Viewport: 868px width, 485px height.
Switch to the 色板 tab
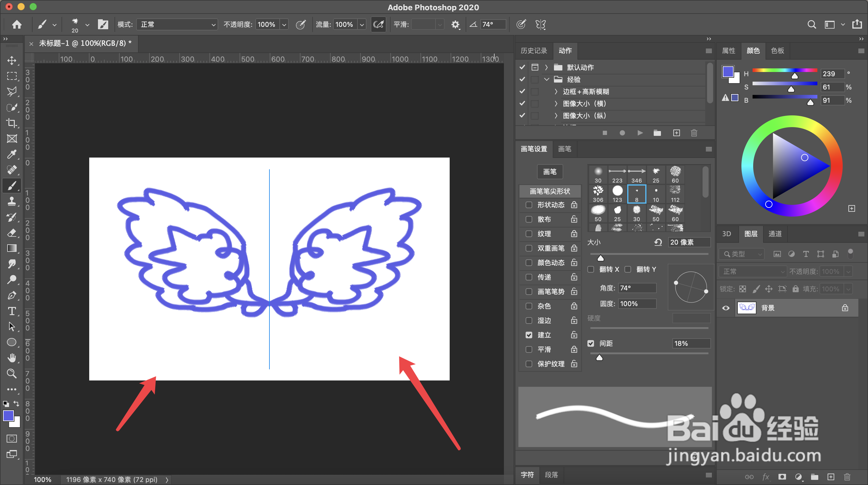tap(778, 51)
